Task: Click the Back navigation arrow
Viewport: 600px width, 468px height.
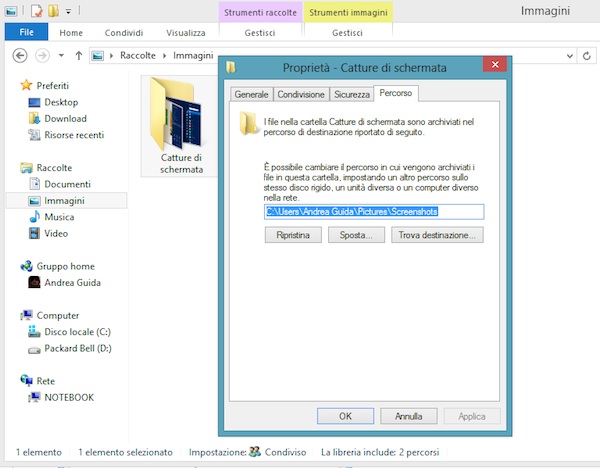Action: [18, 56]
